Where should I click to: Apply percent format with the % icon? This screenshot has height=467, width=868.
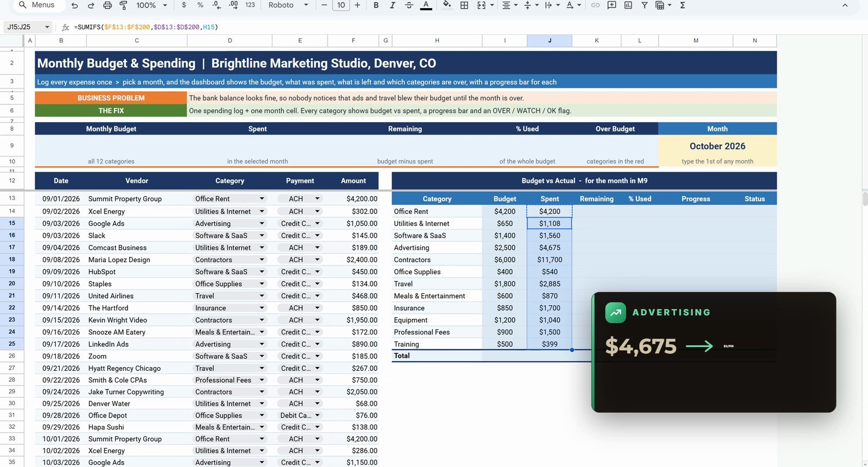(x=200, y=5)
